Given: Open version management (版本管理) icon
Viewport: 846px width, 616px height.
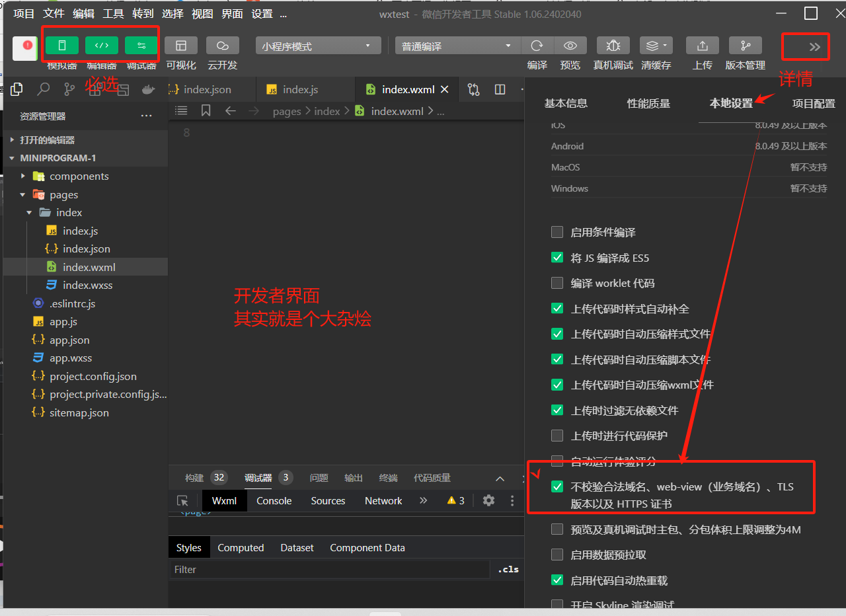Looking at the screenshot, I should pos(746,45).
